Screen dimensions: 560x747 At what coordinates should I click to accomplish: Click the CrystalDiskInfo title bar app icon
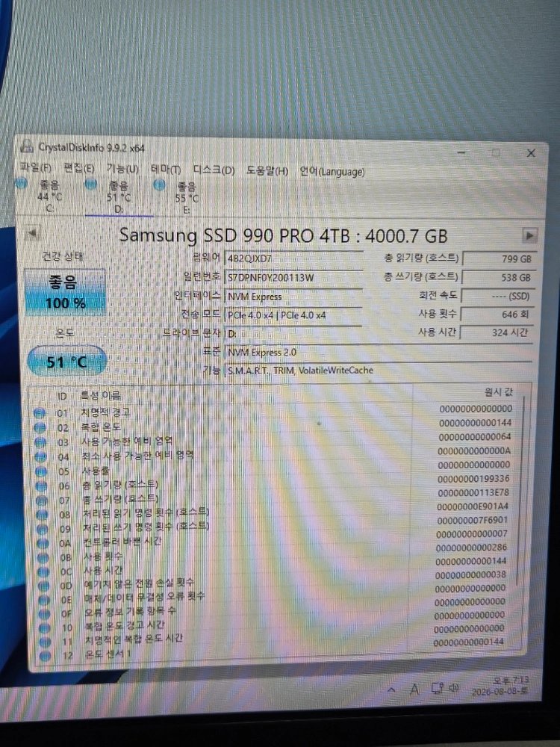26,146
